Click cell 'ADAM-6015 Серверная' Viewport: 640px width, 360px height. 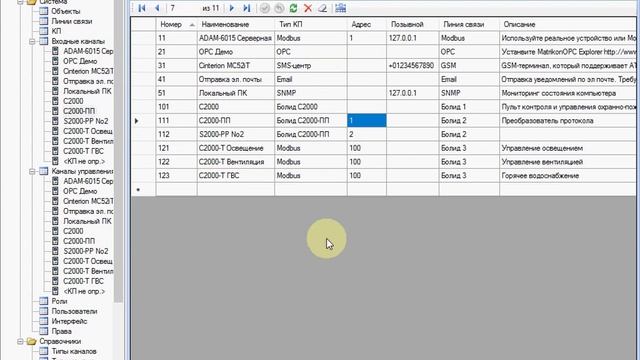236,38
